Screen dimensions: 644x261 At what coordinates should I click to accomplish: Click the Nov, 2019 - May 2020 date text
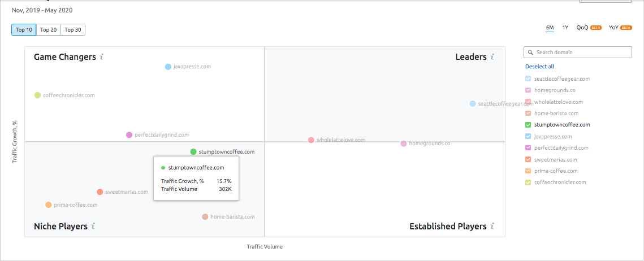tap(42, 10)
